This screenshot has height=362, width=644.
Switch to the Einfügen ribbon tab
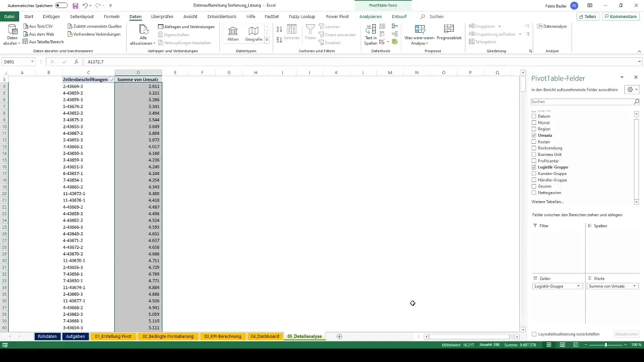51,17
